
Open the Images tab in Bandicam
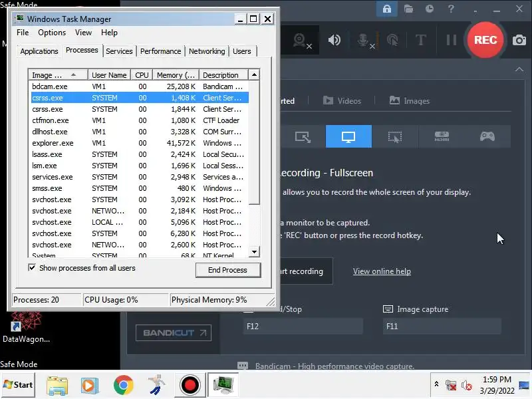coord(409,101)
